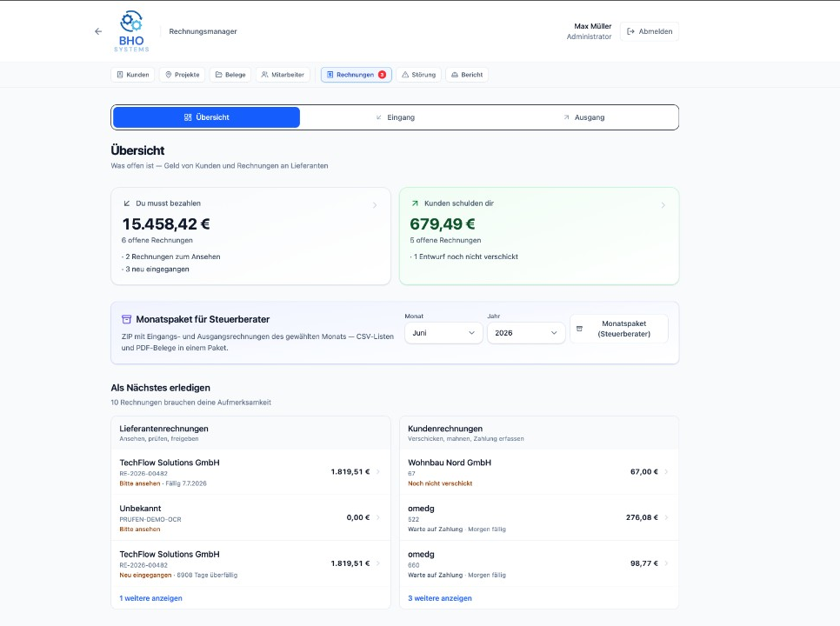Screen dimensions: 840x626
Task: Click chevron on TechFlow row 'Bitte ansehen'
Action: click(378, 472)
